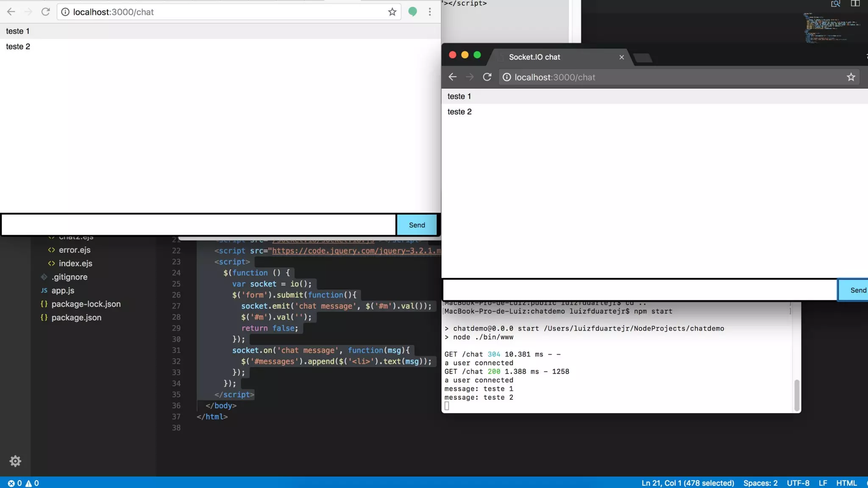This screenshot has height=488, width=868.
Task: Click message input field in left chat
Action: [198, 225]
